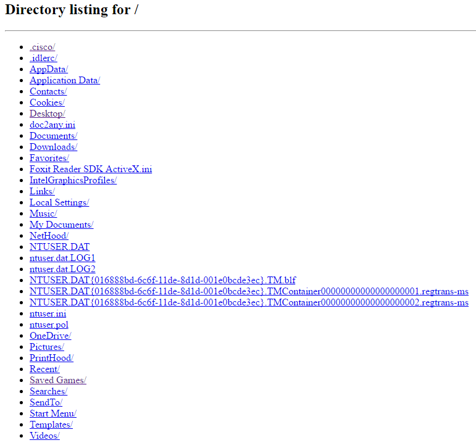Open the Cookies/ directory link

(x=47, y=102)
